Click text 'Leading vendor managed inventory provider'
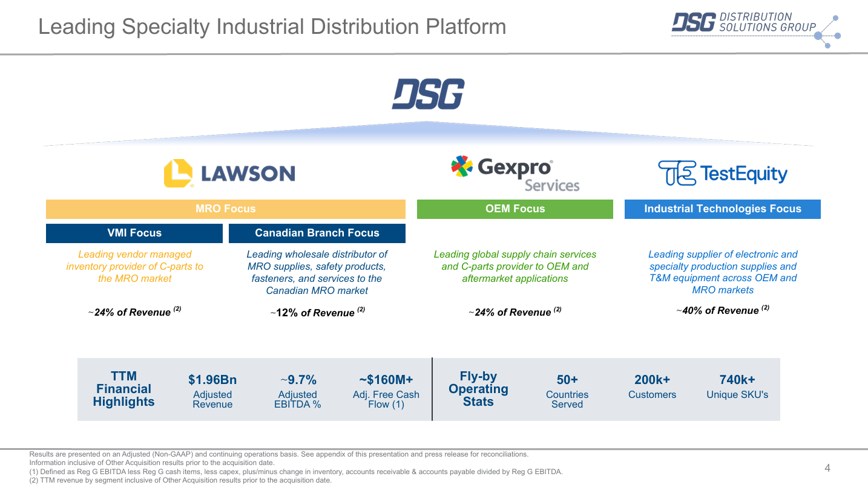Viewport: 868px width, 485px height. (135, 266)
